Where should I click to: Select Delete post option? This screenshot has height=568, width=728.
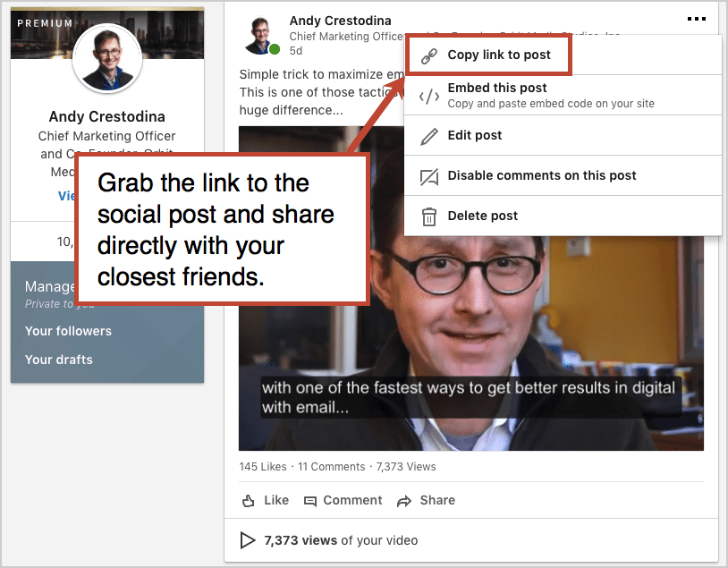point(563,216)
